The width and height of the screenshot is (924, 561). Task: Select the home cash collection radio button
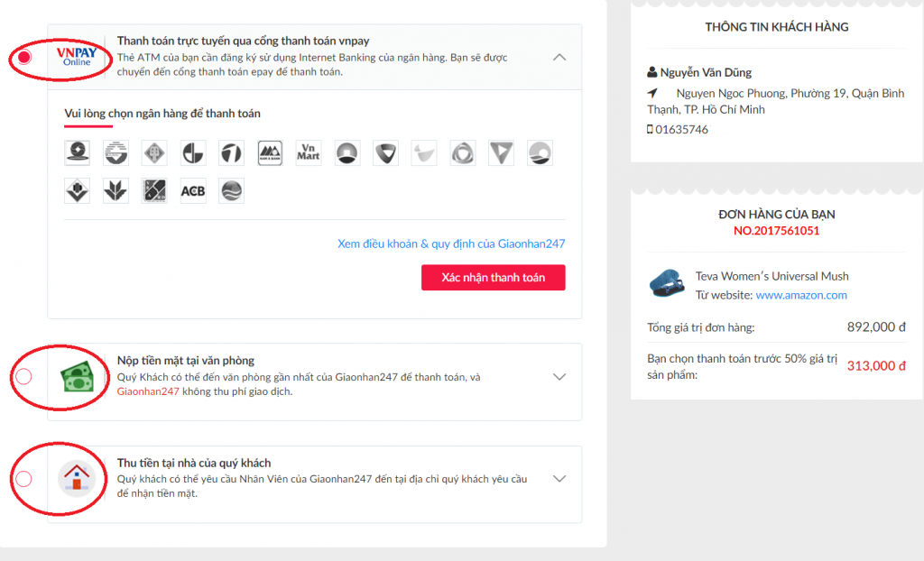23,479
